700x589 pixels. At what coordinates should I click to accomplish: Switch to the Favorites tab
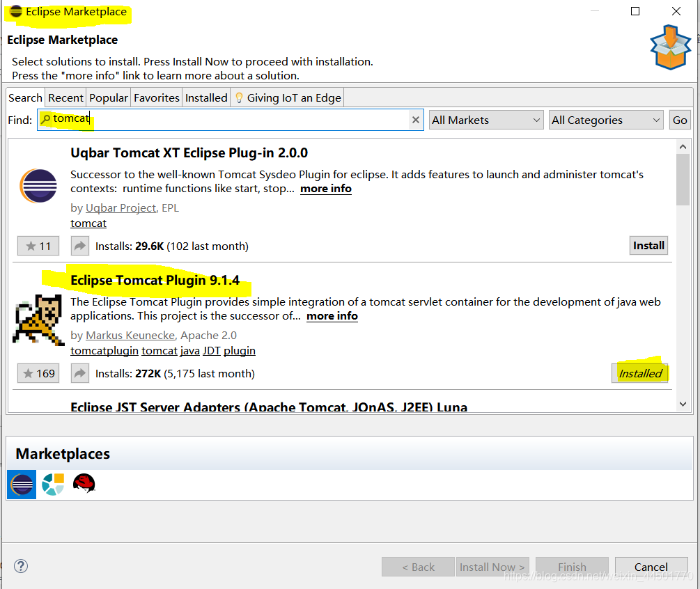tap(157, 97)
